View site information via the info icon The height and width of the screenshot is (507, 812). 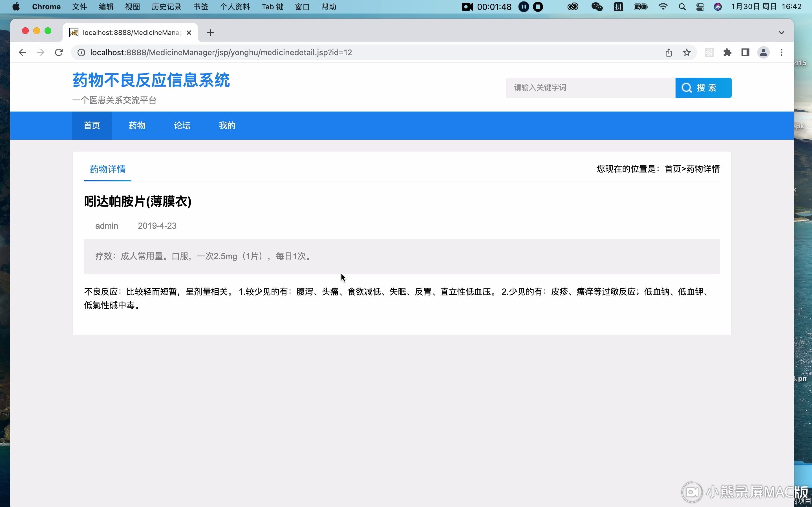coord(81,52)
